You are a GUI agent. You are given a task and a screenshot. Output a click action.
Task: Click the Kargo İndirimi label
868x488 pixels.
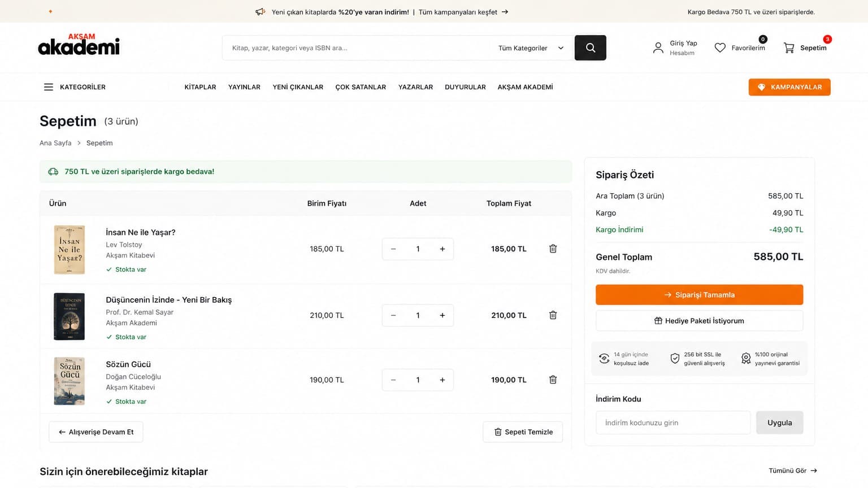pos(619,229)
